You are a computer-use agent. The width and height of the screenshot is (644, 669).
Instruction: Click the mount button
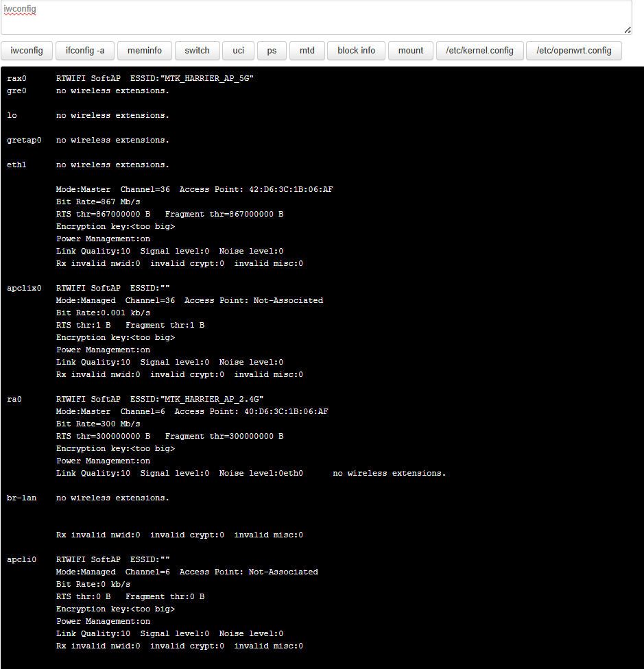pos(411,51)
